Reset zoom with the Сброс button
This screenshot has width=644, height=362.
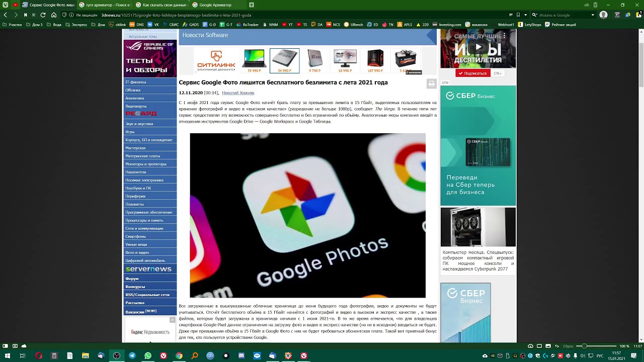coord(568,346)
